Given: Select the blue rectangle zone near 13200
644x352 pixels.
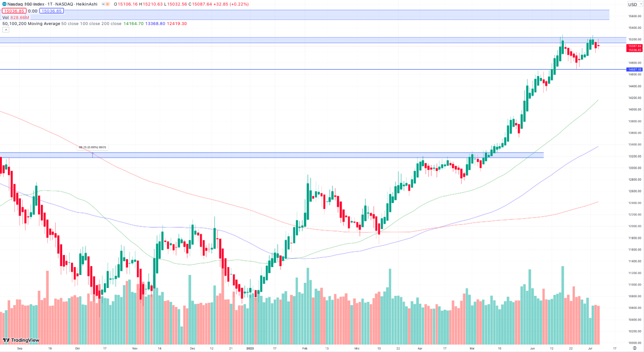Looking at the screenshot, I should point(272,155).
